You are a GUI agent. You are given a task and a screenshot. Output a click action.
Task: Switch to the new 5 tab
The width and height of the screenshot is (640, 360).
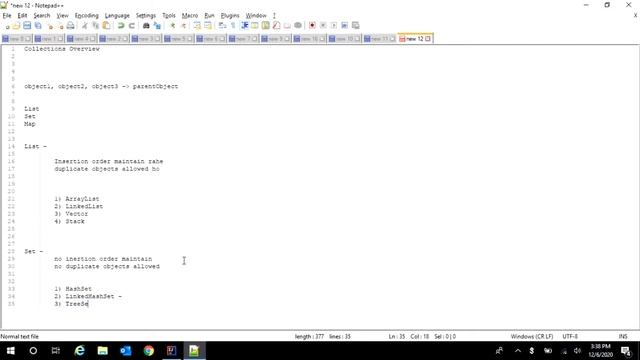point(178,39)
